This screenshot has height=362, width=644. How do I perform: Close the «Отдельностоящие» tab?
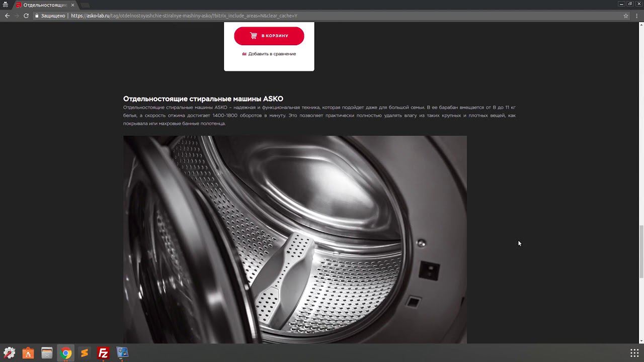pyautogui.click(x=72, y=5)
